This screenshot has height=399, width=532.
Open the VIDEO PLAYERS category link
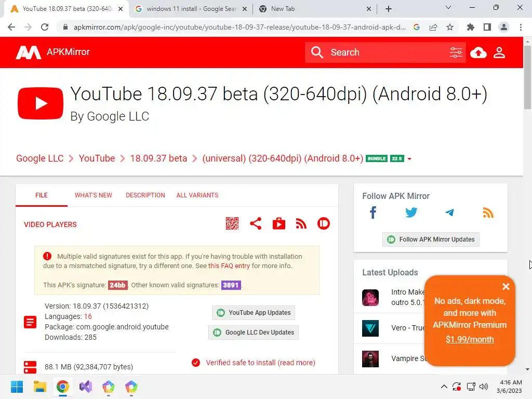pos(50,224)
